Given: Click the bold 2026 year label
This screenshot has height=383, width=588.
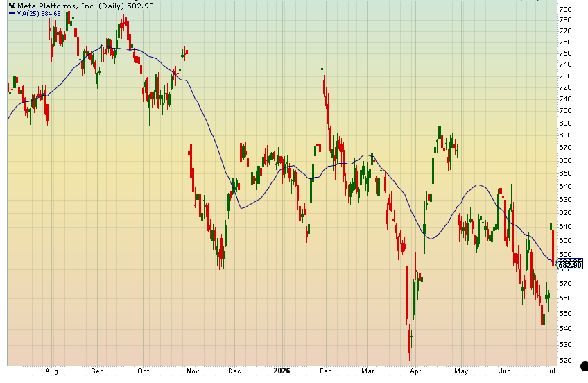Looking at the screenshot, I should (x=282, y=371).
